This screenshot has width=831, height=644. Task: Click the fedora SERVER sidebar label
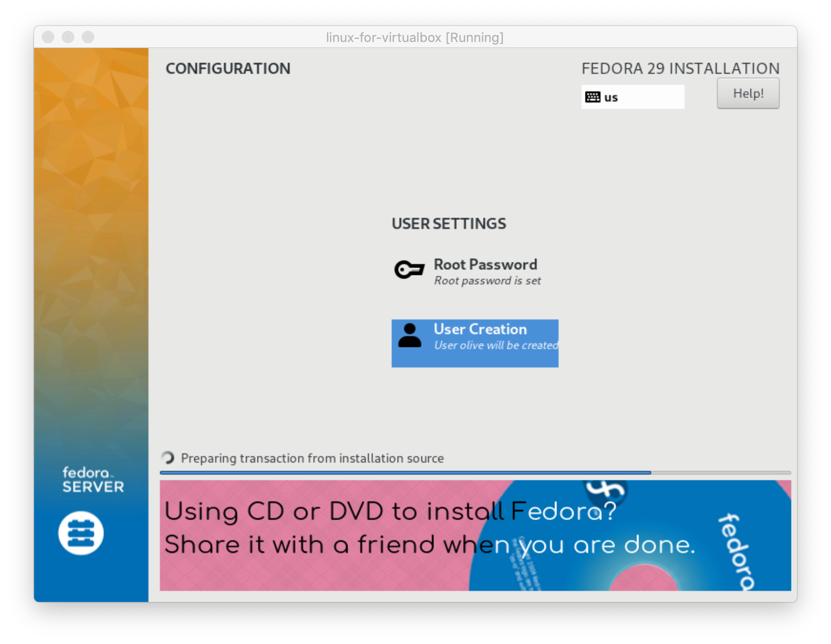(x=93, y=480)
